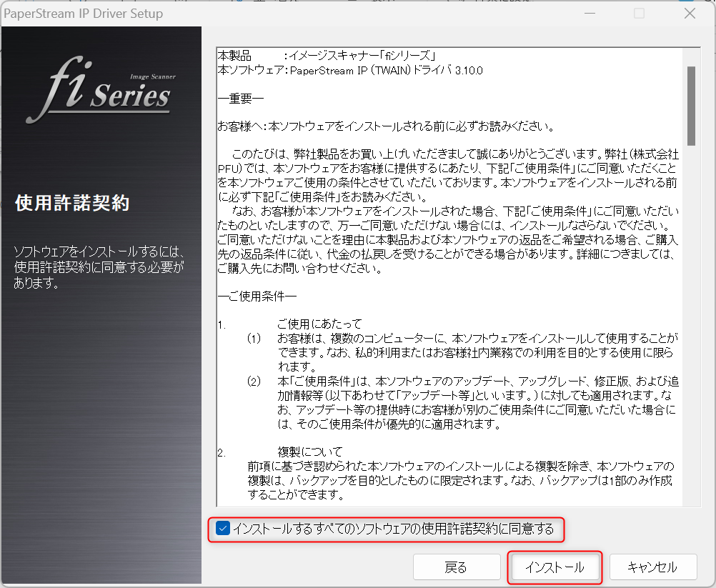Click the 本製品 イメージスキャナー line
716x588 pixels.
point(326,56)
